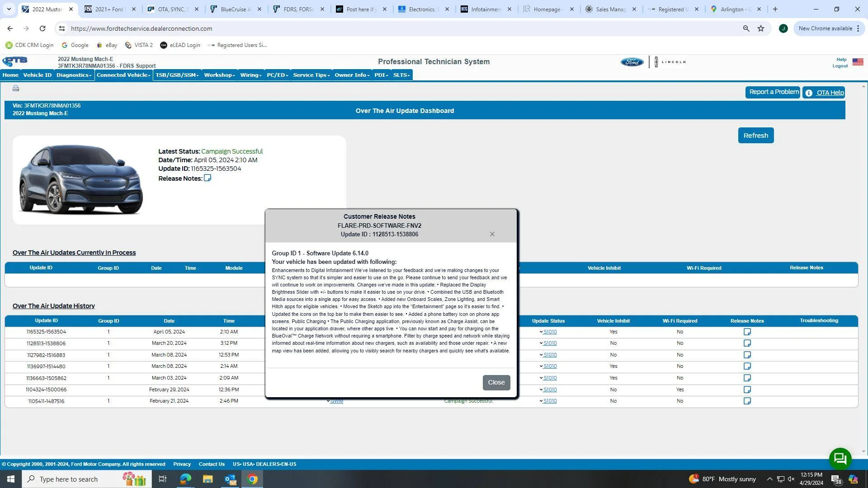Expand the Diagnostics menu
This screenshot has width=868, height=488.
(74, 75)
